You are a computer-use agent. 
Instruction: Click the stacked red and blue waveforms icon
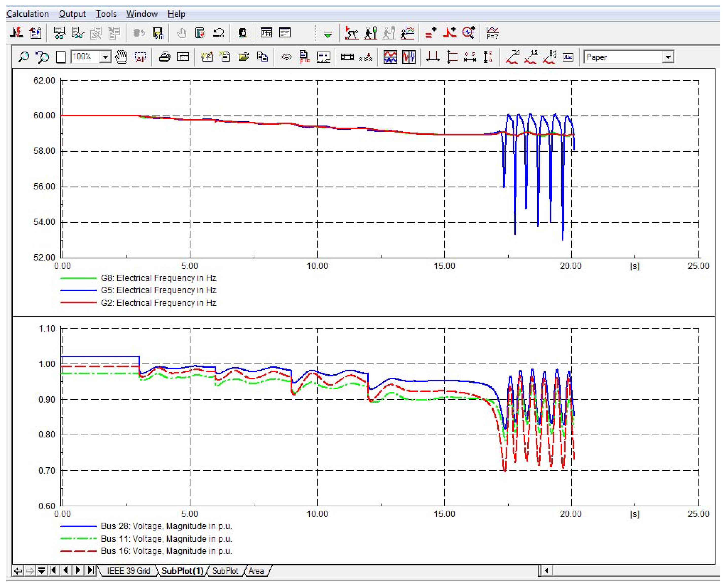tap(390, 57)
